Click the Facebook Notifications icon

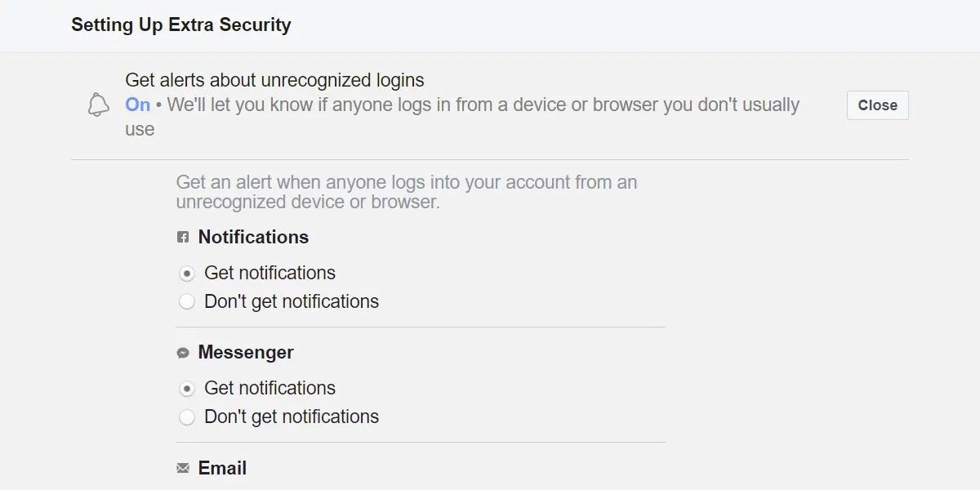click(x=183, y=237)
